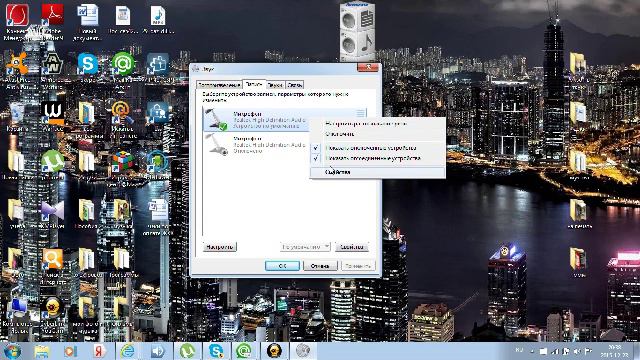The width and height of the screenshot is (640, 360).
Task: Switch to Sound window taskbar button
Action: (x=158, y=351)
